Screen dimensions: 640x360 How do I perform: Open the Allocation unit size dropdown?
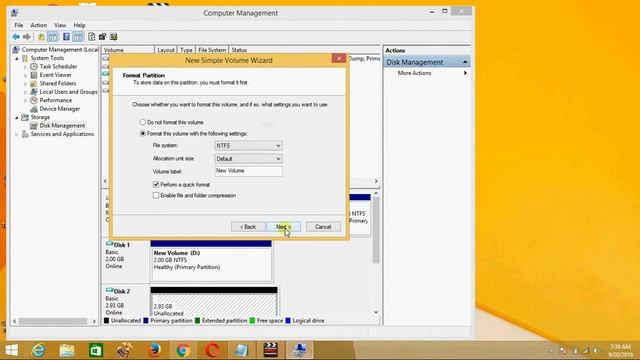pos(248,159)
